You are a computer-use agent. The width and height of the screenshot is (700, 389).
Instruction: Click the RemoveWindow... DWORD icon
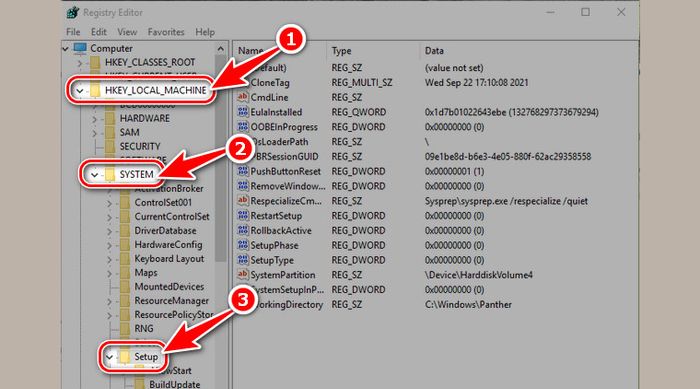pyautogui.click(x=242, y=186)
